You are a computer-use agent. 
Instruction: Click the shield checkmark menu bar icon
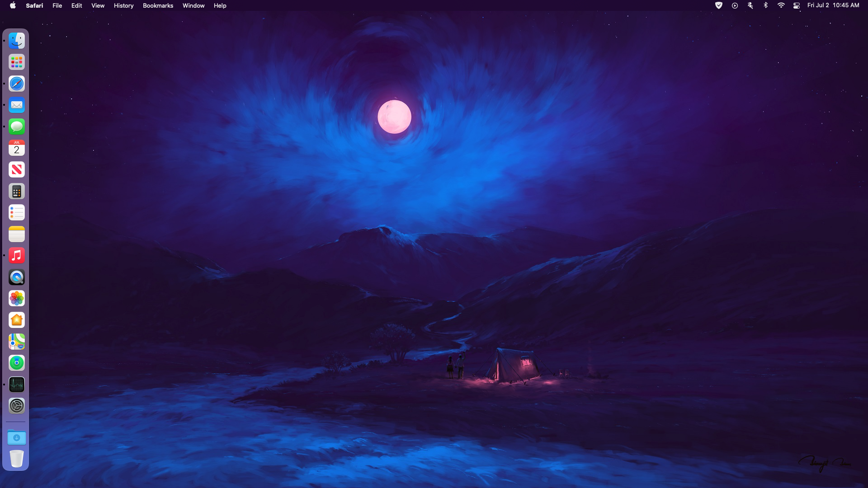[x=719, y=5]
